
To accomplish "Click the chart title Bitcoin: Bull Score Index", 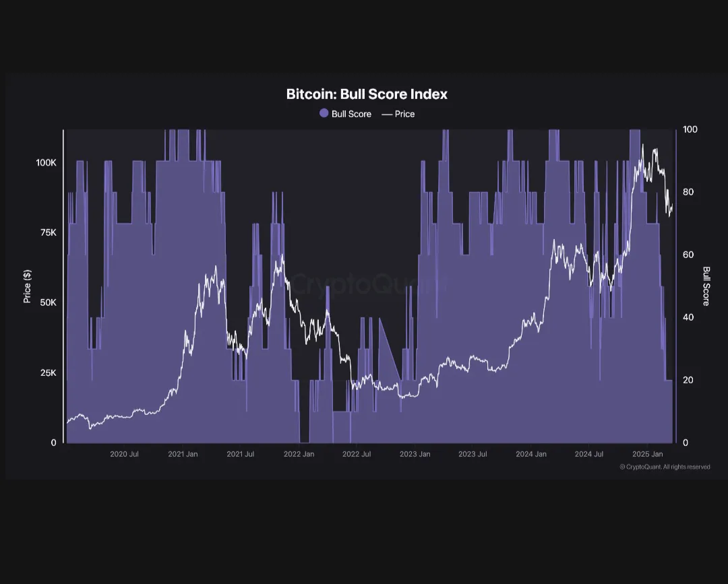I will coord(367,94).
